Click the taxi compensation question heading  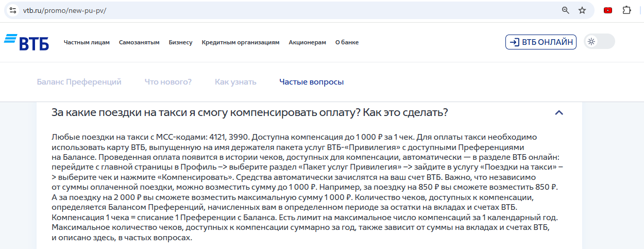click(x=250, y=112)
